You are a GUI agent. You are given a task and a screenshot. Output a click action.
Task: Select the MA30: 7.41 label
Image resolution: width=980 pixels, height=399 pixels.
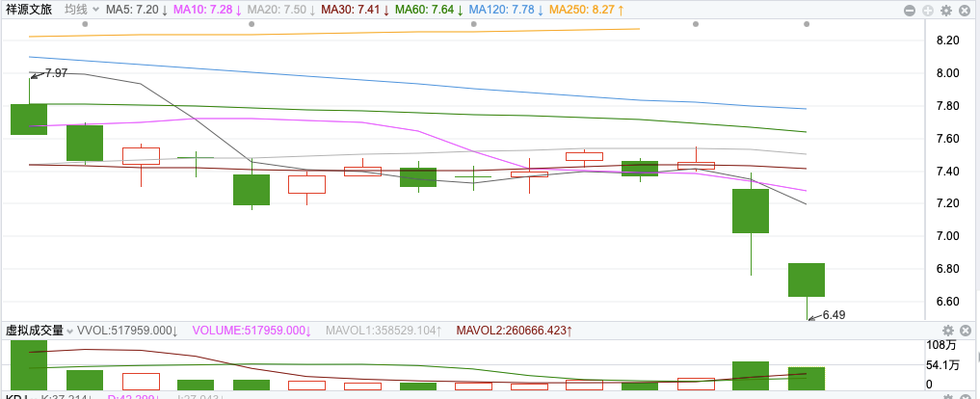[356, 10]
